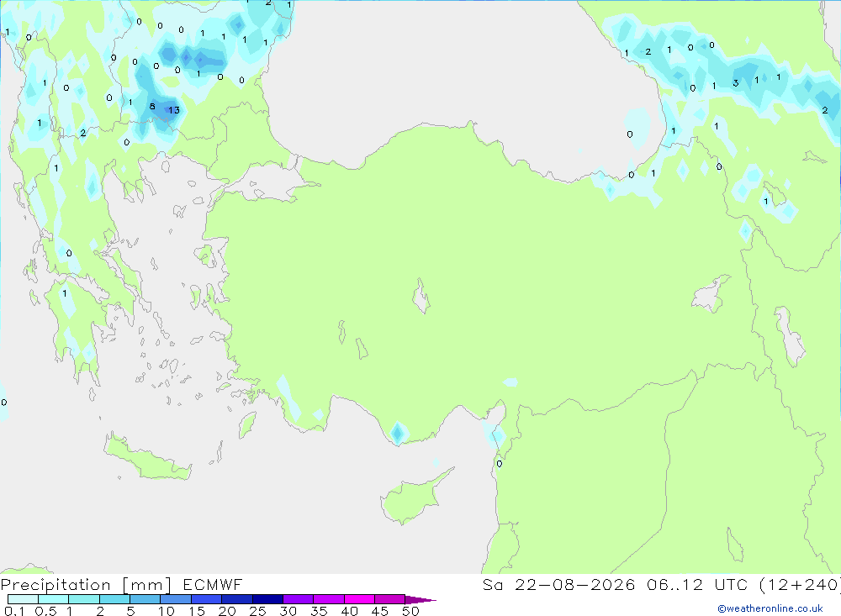
Task: Open the weatheronline.co.uk copyright link
Action: pyautogui.click(x=770, y=608)
